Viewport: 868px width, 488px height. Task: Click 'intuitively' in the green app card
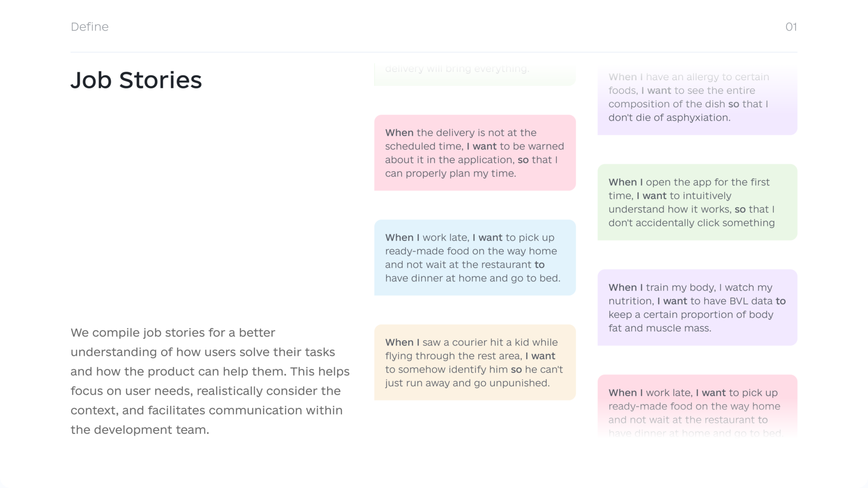tap(707, 196)
